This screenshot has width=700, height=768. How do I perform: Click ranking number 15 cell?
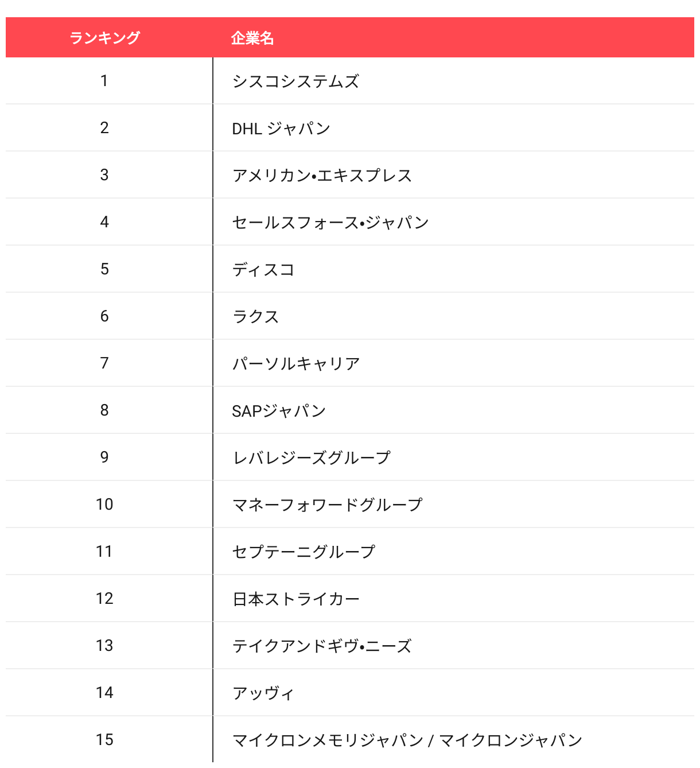coord(104,740)
